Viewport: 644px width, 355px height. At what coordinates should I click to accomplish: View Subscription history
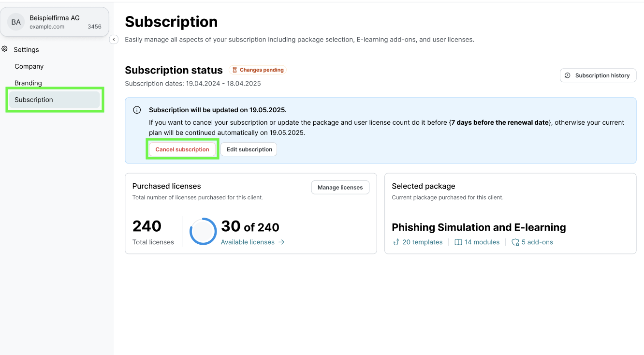pyautogui.click(x=598, y=75)
